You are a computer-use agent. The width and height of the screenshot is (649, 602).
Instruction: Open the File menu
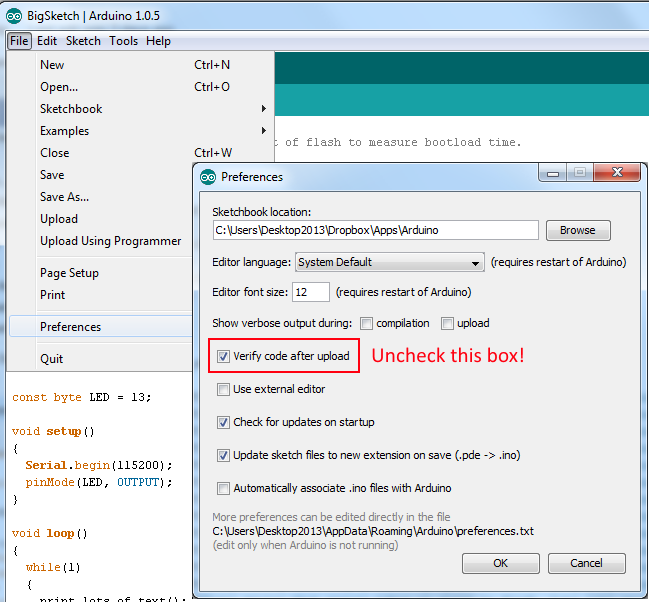click(19, 41)
